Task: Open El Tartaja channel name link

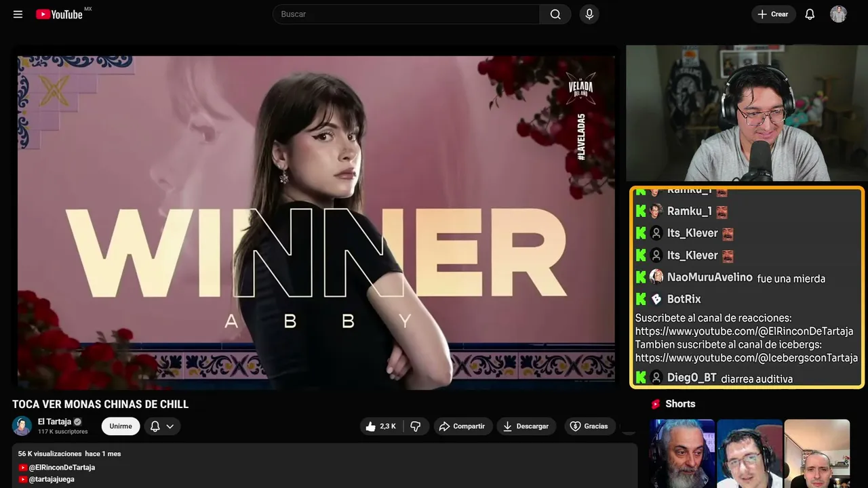Action: tap(54, 422)
